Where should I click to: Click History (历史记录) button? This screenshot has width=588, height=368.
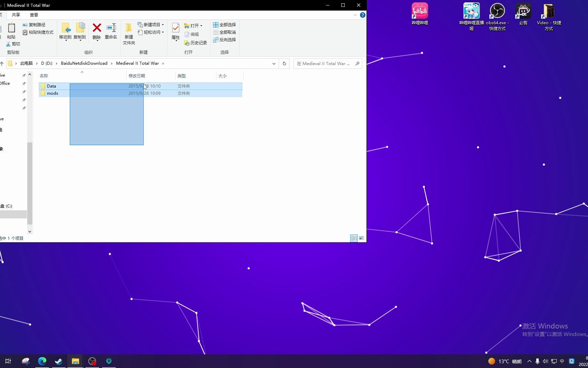pos(196,43)
